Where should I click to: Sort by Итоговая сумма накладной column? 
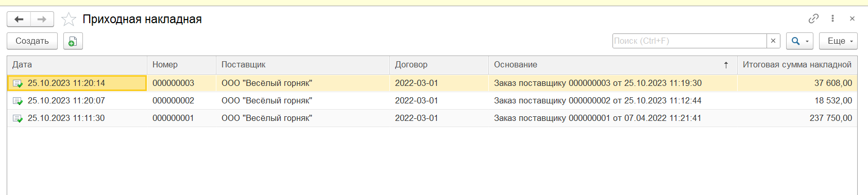[797, 65]
